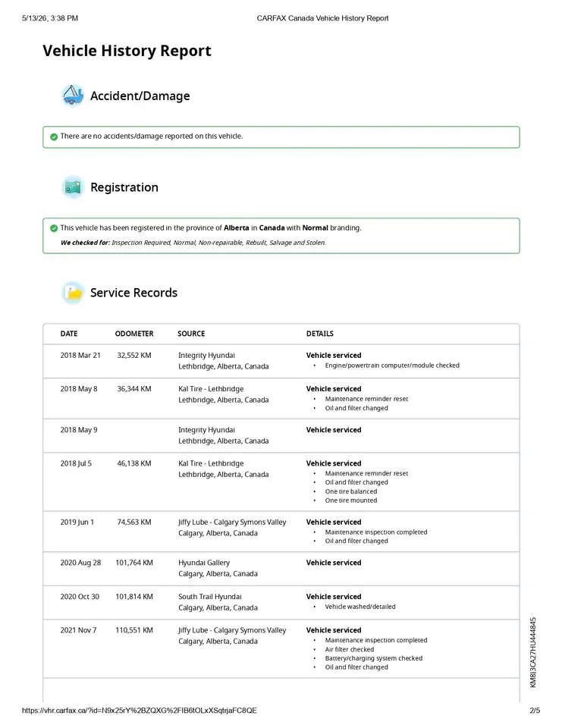
Task: Click the date '2021 Nov 7'
Action: (x=78, y=630)
